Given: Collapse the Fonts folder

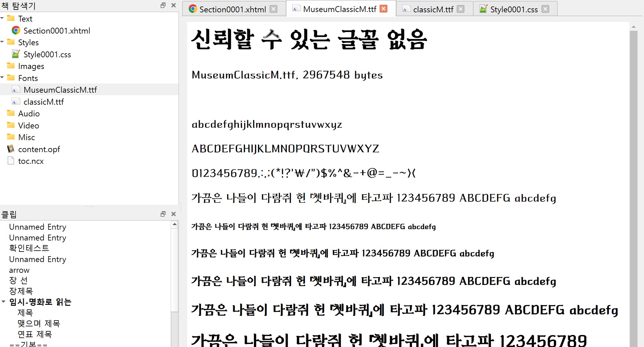Looking at the screenshot, I should 2,78.
